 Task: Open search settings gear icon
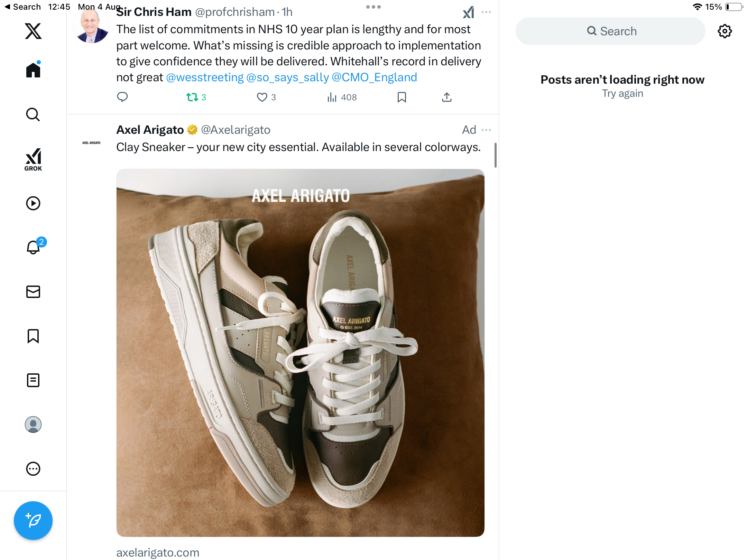725,31
